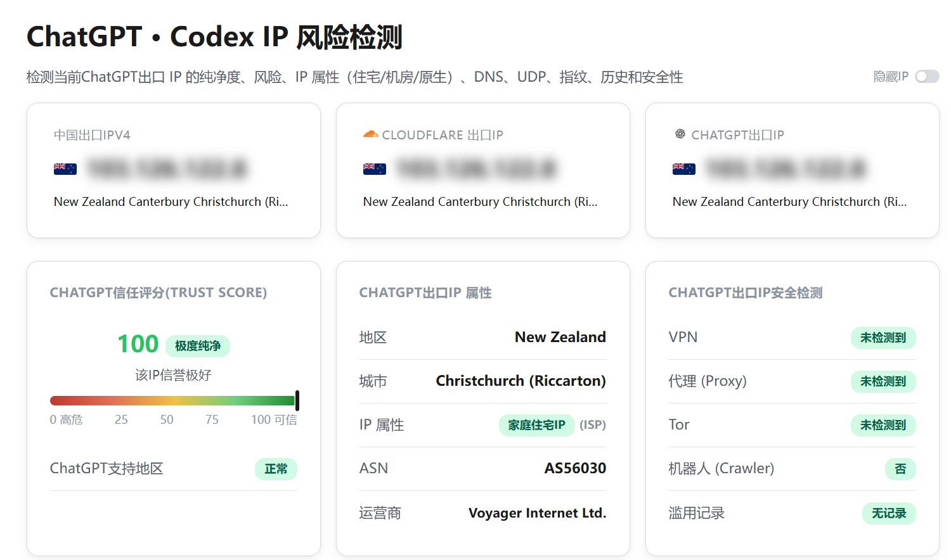Click the (ISP) label
The width and height of the screenshot is (951, 560).
coord(593,425)
